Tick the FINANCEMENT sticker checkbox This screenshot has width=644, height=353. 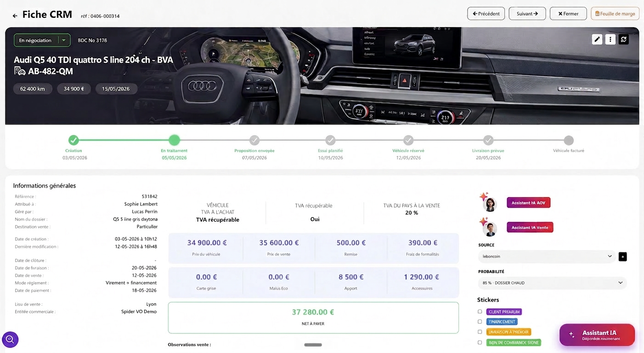[x=480, y=322]
